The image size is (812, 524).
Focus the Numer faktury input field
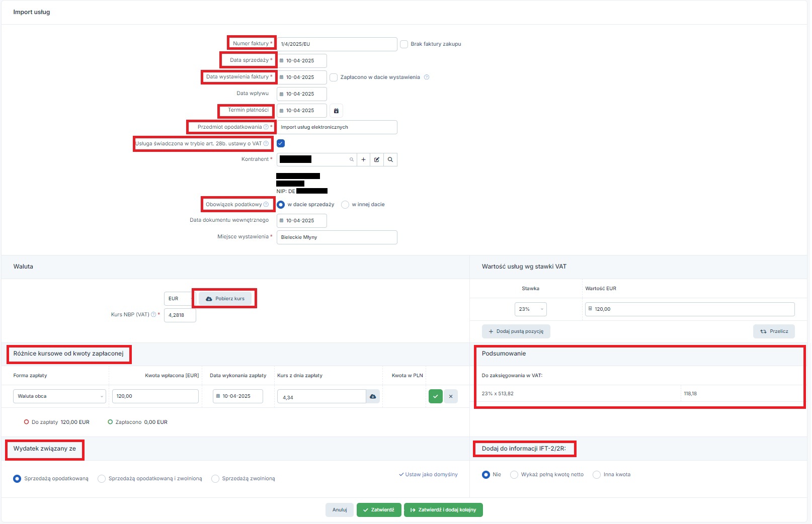coord(337,44)
